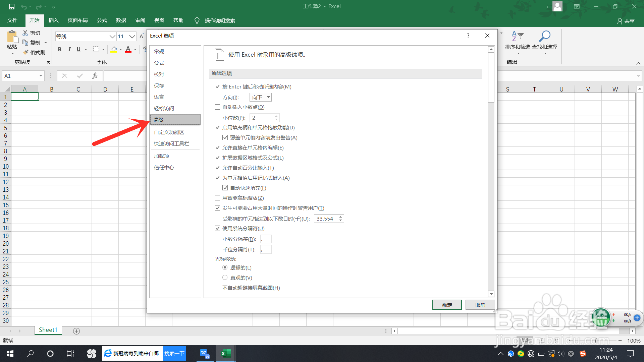Toggle Bold formatting

[60, 49]
